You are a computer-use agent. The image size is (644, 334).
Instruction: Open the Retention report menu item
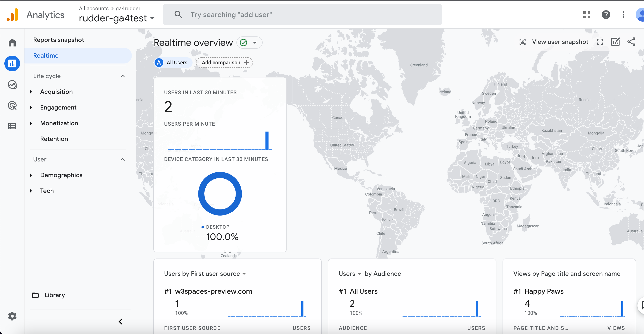tap(54, 139)
